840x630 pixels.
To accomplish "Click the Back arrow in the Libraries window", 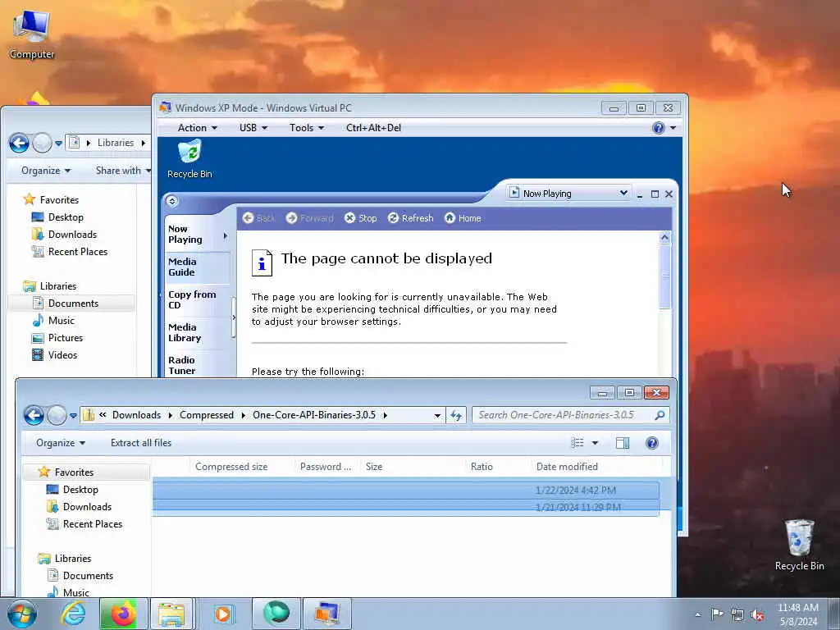I will [20, 143].
